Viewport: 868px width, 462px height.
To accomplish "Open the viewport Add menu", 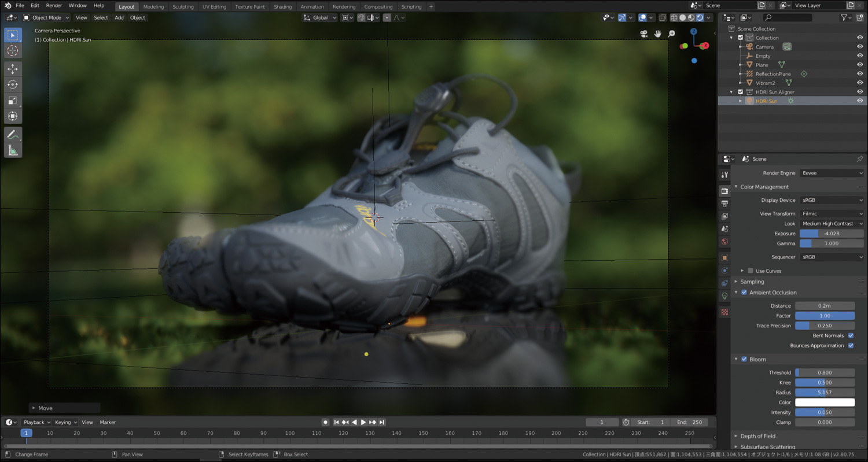I will point(119,17).
